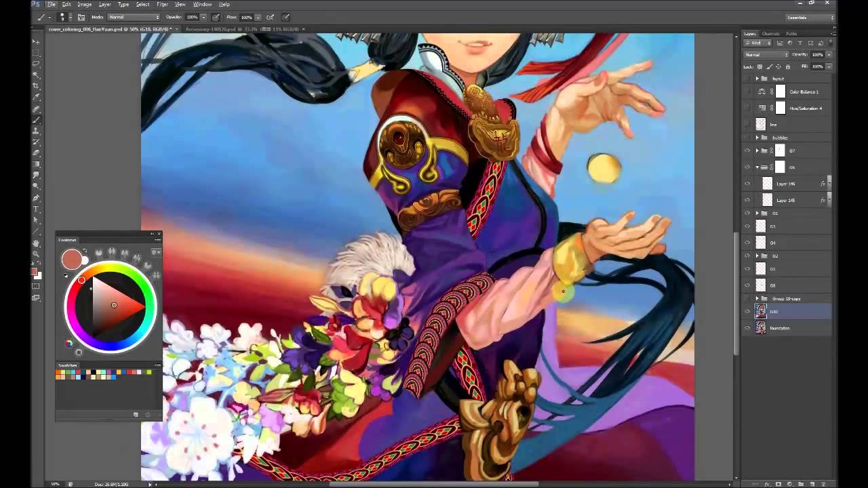Click the foreground color swatch in toolbox
This screenshot has width=868, height=488.
pyautogui.click(x=34, y=271)
